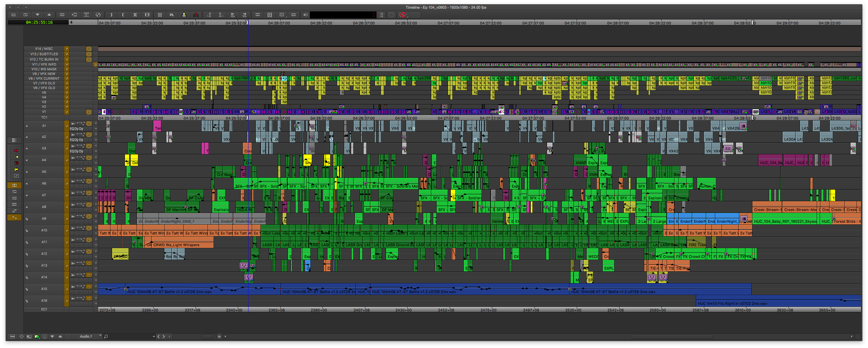Image resolution: width=868 pixels, height=348 pixels.
Task: Click the mixer sliders icon at toolbar's left end
Action: [x=13, y=14]
